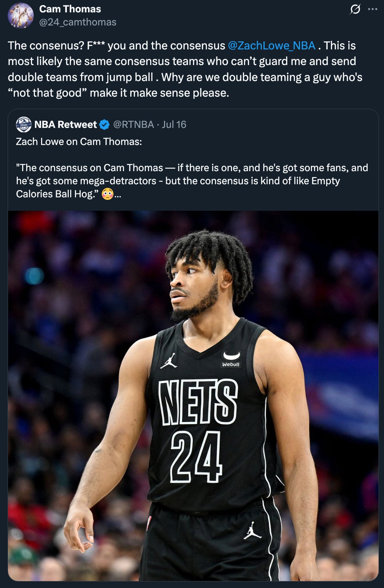Follow the @ZachLowe_NBA mention link
The image size is (384, 588).
272,45
